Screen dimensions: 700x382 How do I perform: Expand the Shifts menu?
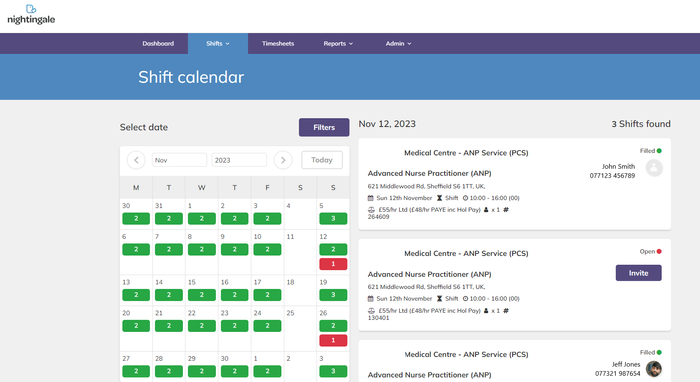pos(218,43)
